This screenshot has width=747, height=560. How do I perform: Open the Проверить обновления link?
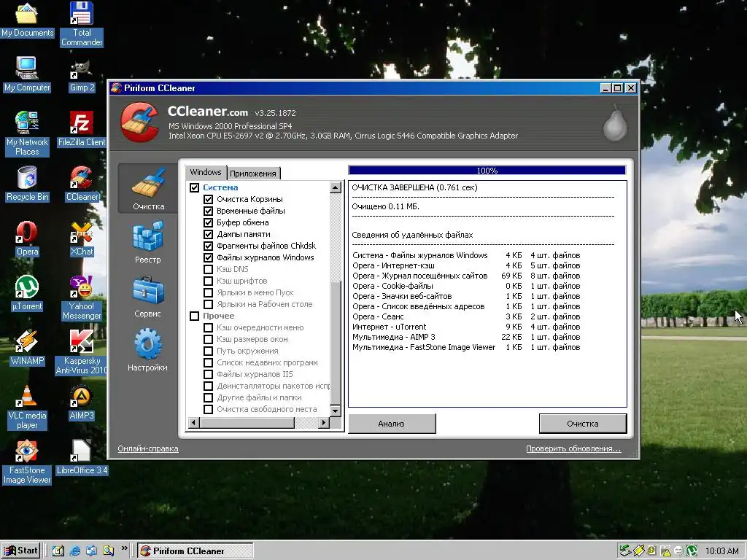pos(573,448)
